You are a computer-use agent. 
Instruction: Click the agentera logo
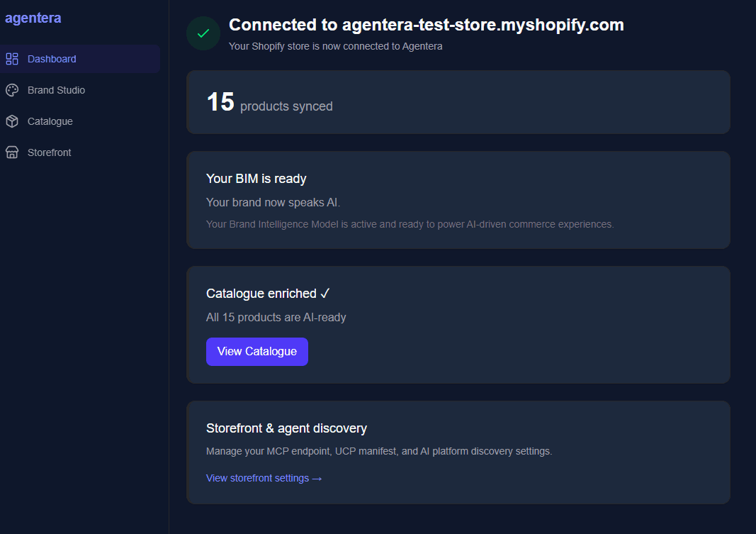(33, 17)
